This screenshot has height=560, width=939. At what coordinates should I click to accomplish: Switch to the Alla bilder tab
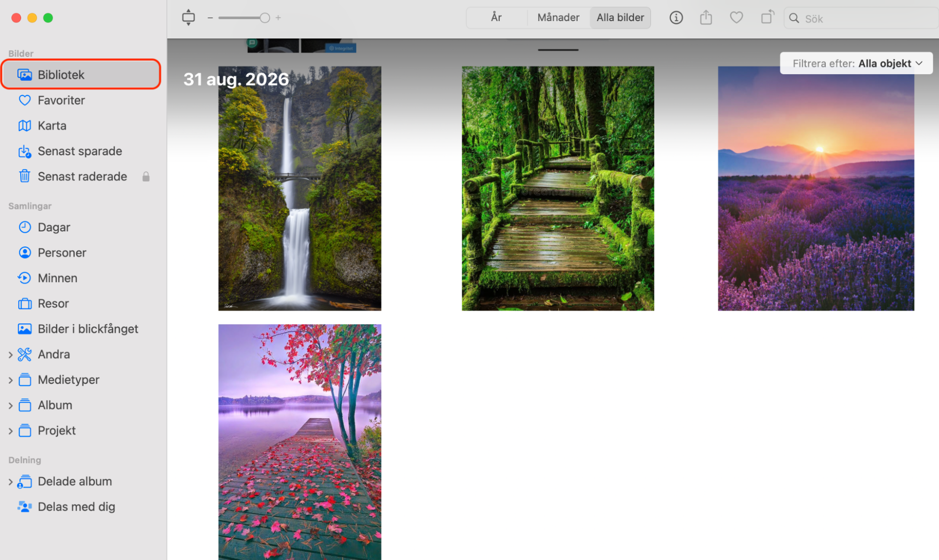pos(620,18)
